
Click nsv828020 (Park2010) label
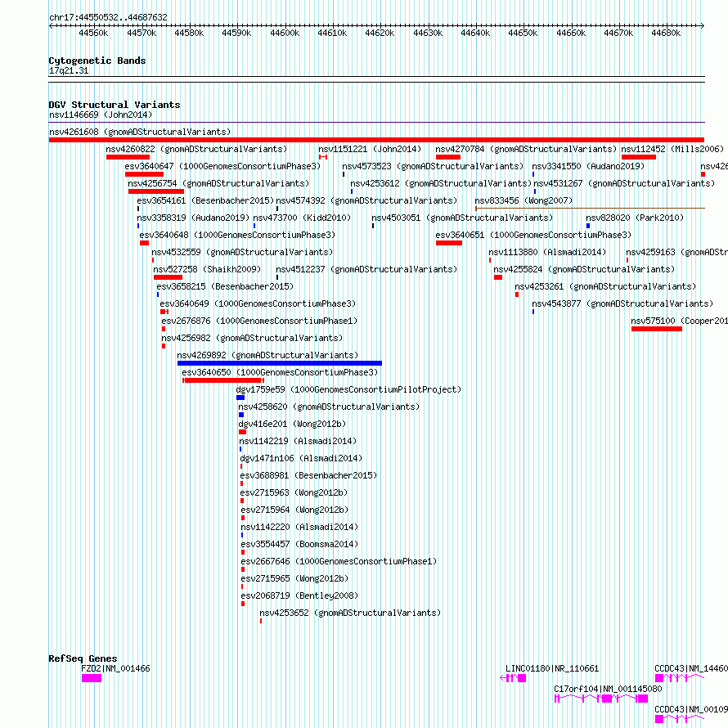(x=635, y=218)
